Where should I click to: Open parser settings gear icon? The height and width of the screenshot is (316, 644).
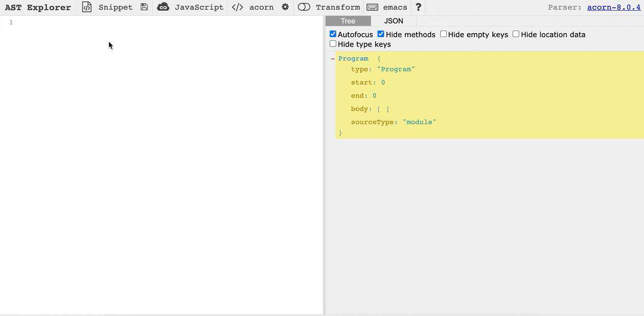click(285, 7)
